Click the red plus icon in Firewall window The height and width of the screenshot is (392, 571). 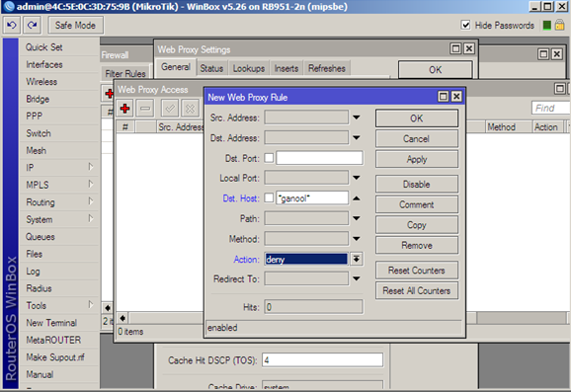coord(109,93)
